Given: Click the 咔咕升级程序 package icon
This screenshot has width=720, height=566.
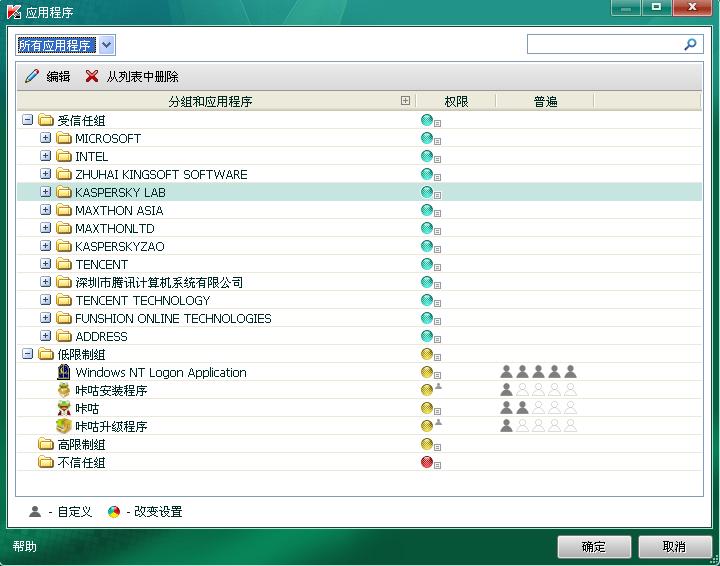Looking at the screenshot, I should (64, 426).
